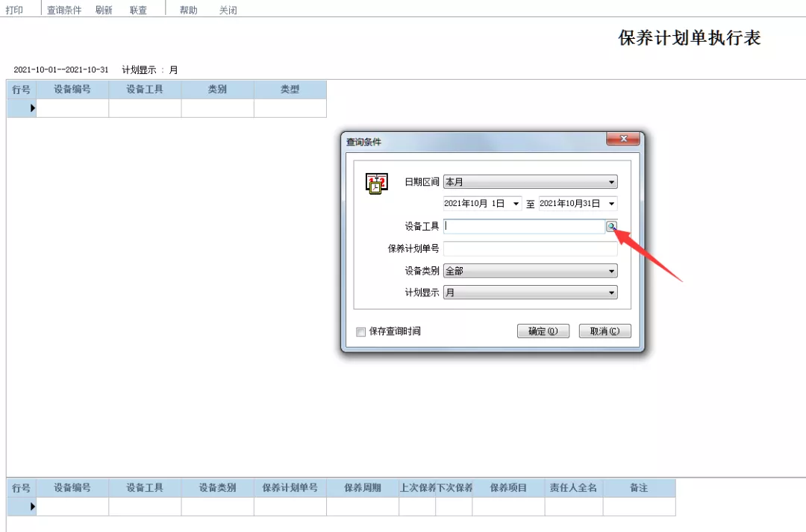Open the 日期区间 dropdown showing 本月
806x532 pixels.
[530, 182]
